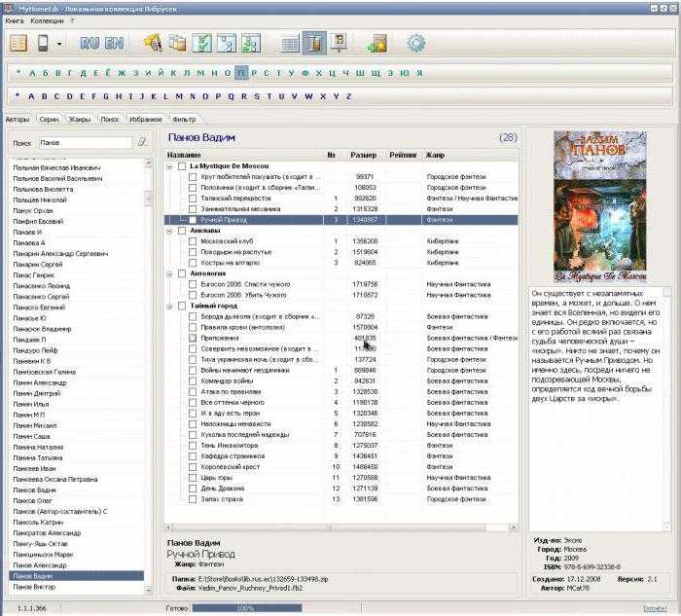Viewport: 681px width, 616px height.
Task: Click the deselect all toolbar icon
Action: coord(227,43)
